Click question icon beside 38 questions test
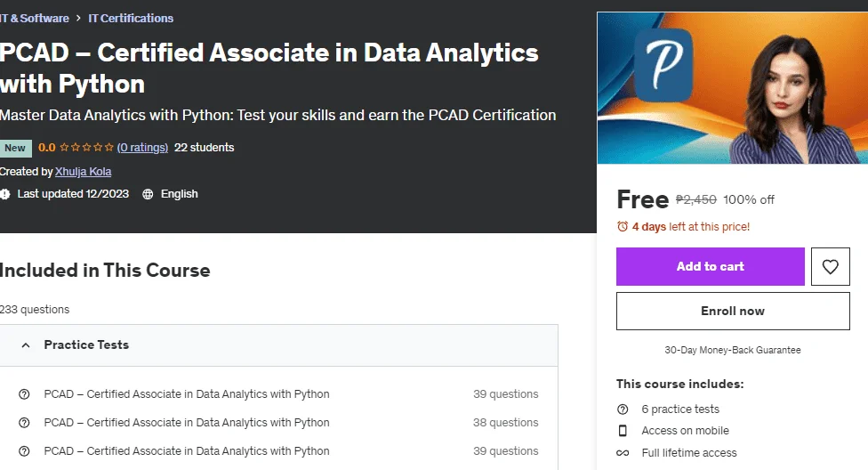 coord(24,422)
